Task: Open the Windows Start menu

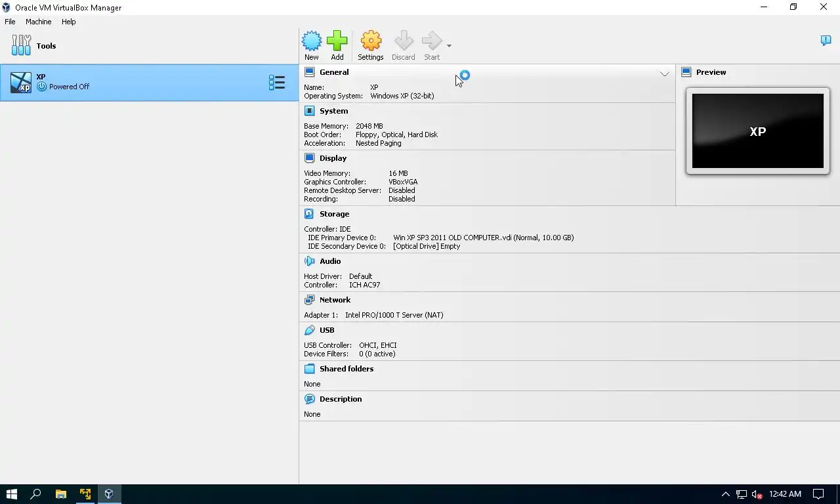Action: [x=11, y=494]
